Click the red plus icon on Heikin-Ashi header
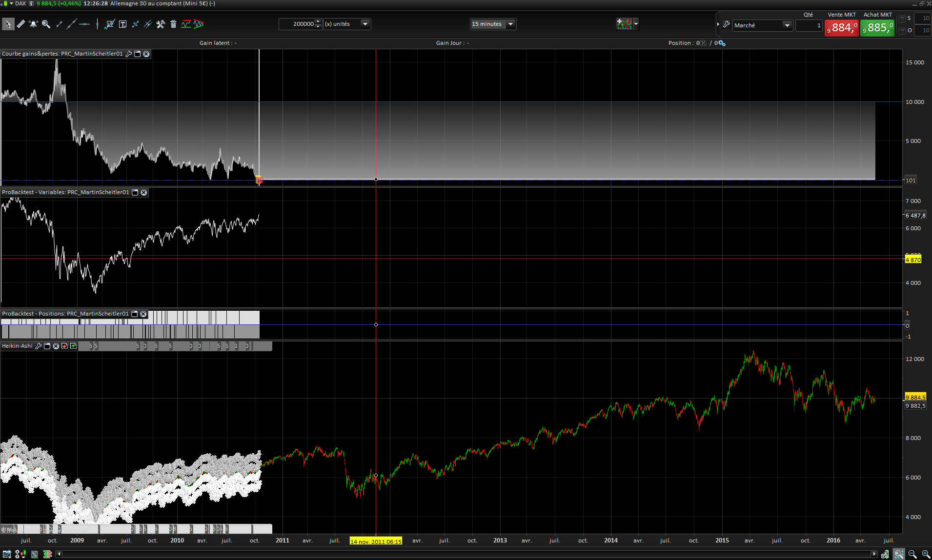This screenshot has height=560, width=932. coord(64,346)
